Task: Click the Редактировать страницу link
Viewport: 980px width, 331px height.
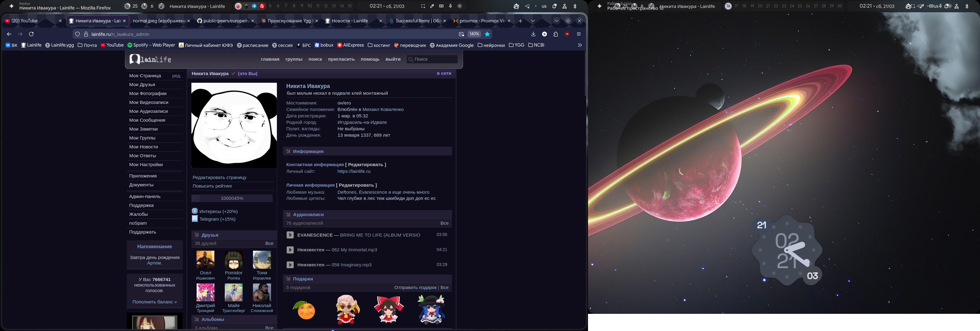Action: pyautogui.click(x=219, y=177)
